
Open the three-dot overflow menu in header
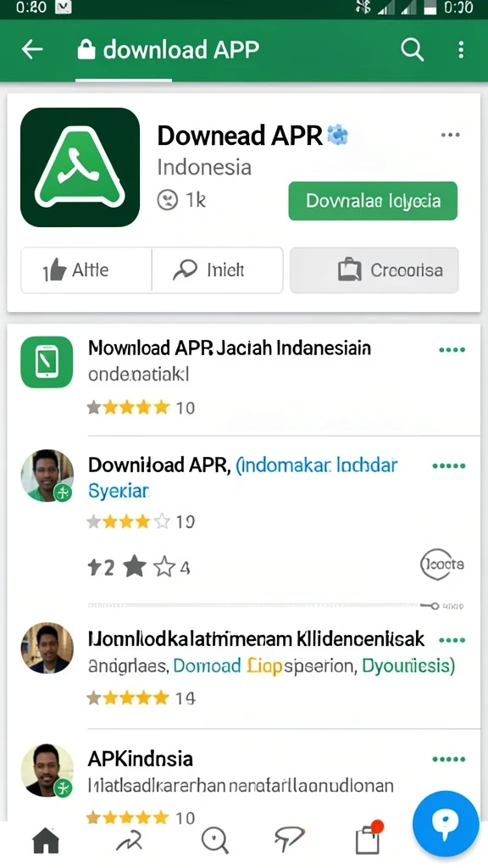click(x=461, y=50)
